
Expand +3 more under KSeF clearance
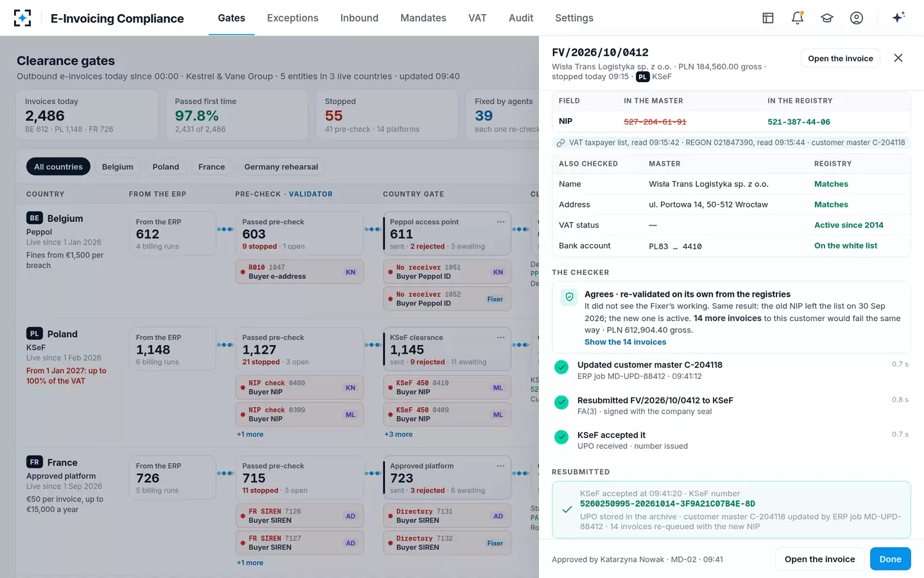click(398, 435)
